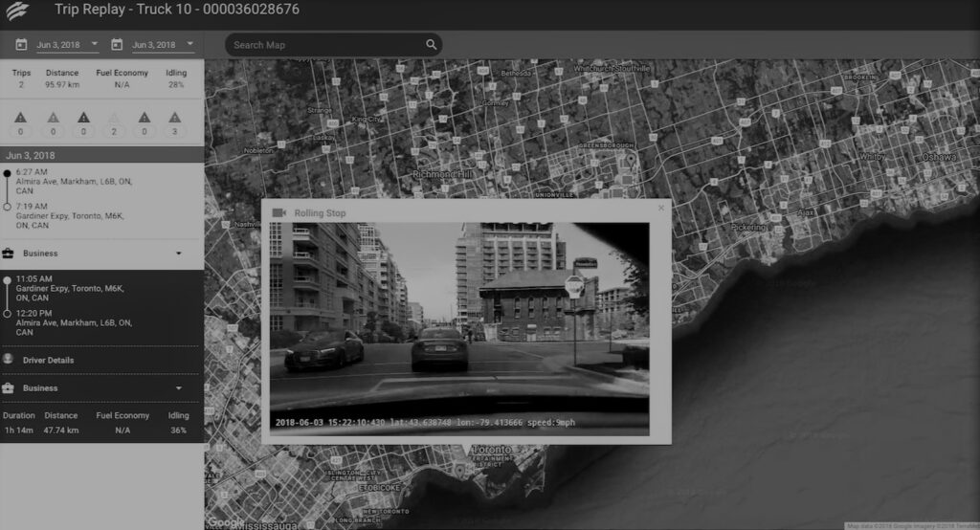This screenshot has height=530, width=980.
Task: Click the driver avatar icon beside Driver Details
Action: 9,360
